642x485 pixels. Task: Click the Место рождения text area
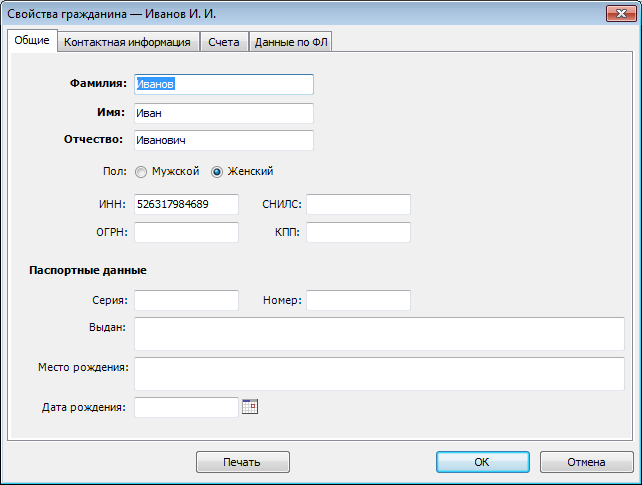pos(379,374)
